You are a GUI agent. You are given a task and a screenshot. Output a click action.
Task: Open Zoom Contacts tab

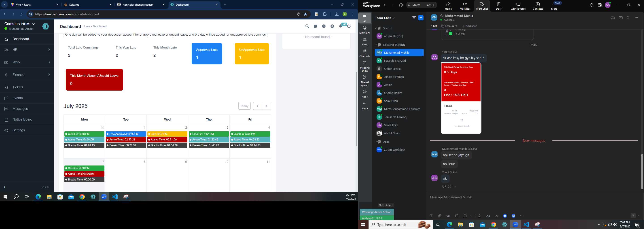(538, 6)
